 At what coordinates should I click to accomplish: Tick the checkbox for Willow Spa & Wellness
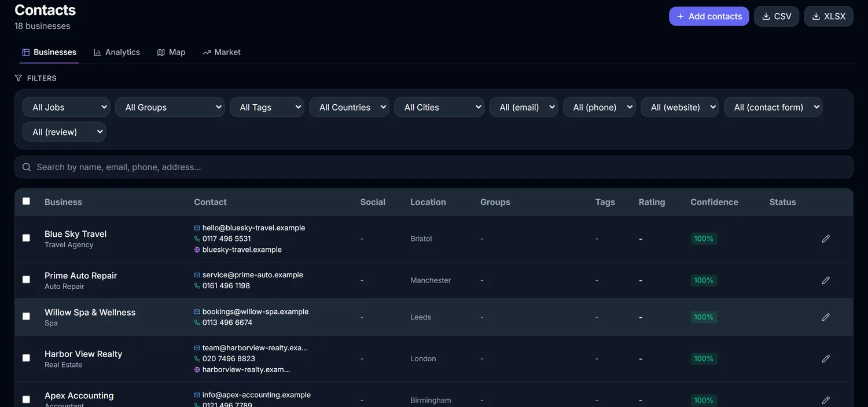(x=26, y=317)
